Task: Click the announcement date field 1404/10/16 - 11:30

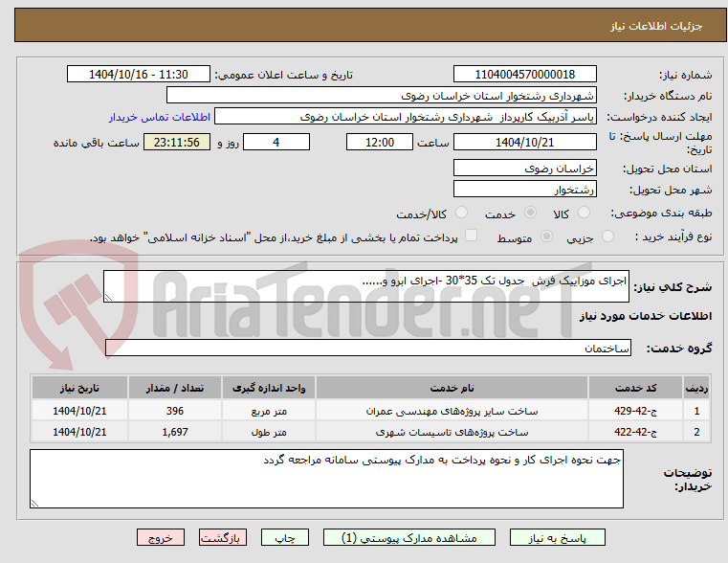Action: [x=139, y=75]
